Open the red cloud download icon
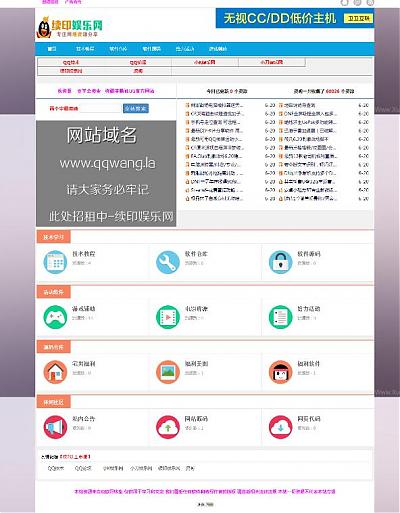Screen dimensions: 400x513 click(x=280, y=427)
